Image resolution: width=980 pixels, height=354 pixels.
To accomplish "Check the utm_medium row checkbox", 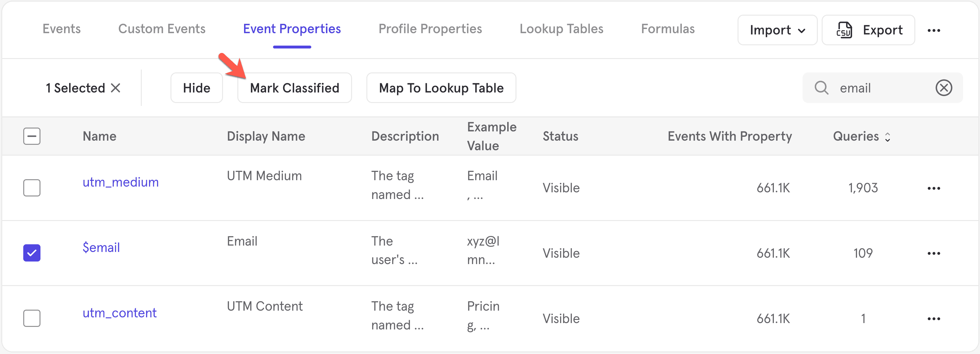I will [x=32, y=188].
